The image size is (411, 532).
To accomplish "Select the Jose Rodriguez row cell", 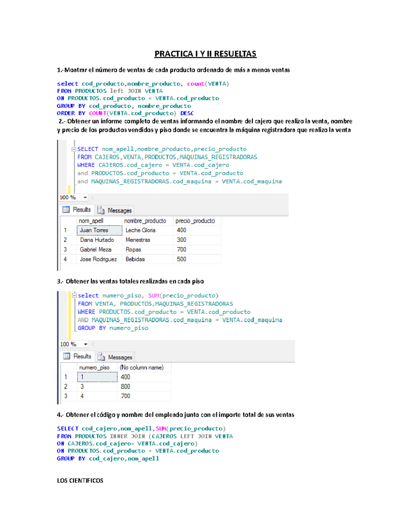I will point(99,259).
